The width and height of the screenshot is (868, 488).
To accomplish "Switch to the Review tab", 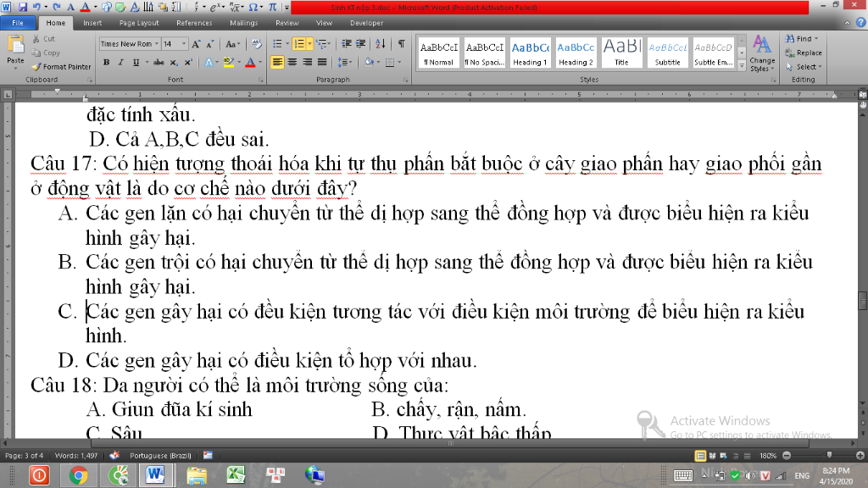I will [287, 23].
